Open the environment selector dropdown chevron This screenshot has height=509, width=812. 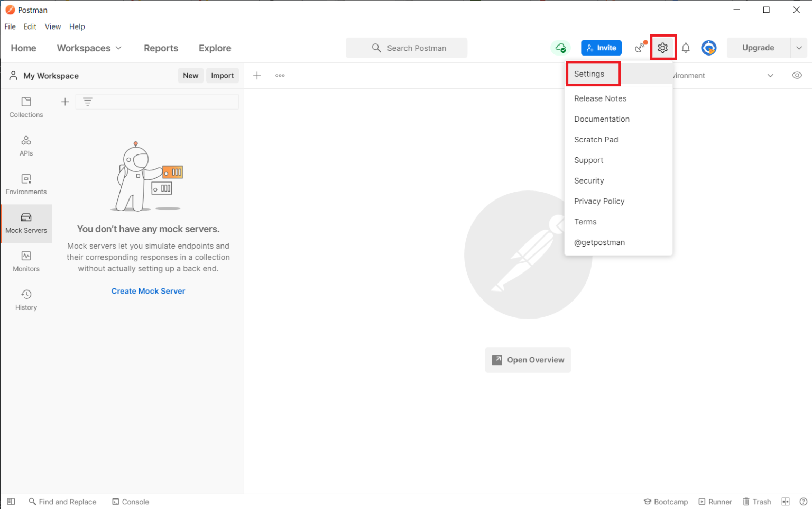pyautogui.click(x=770, y=75)
